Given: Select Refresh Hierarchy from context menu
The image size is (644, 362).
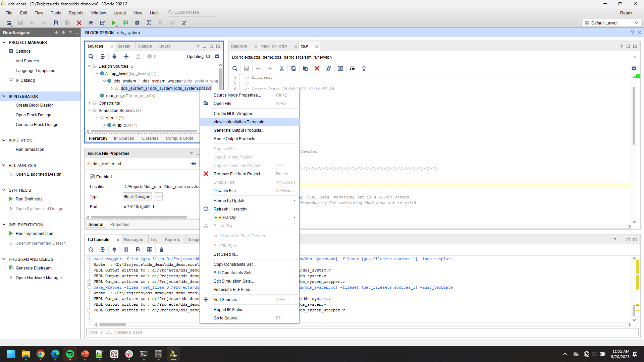Looking at the screenshot, I should click(250, 209).
